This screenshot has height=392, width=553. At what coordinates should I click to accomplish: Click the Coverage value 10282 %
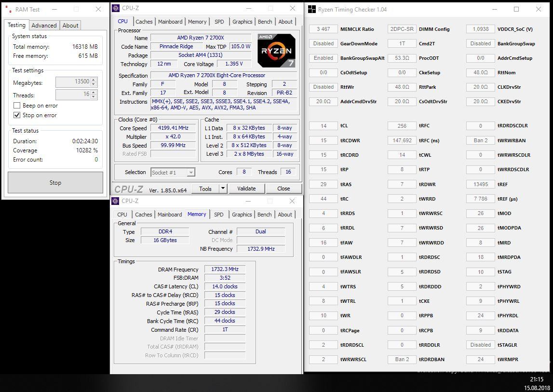coord(87,150)
